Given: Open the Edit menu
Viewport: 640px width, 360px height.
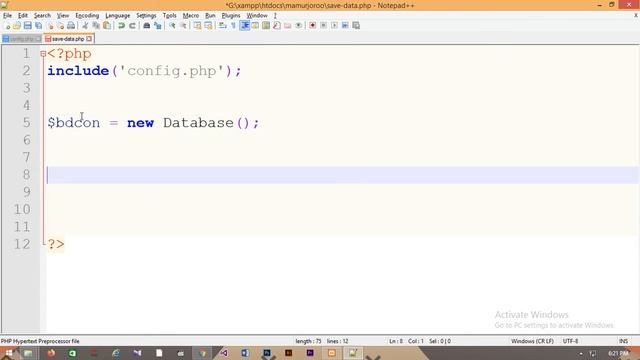Looking at the screenshot, I should pos(22,16).
